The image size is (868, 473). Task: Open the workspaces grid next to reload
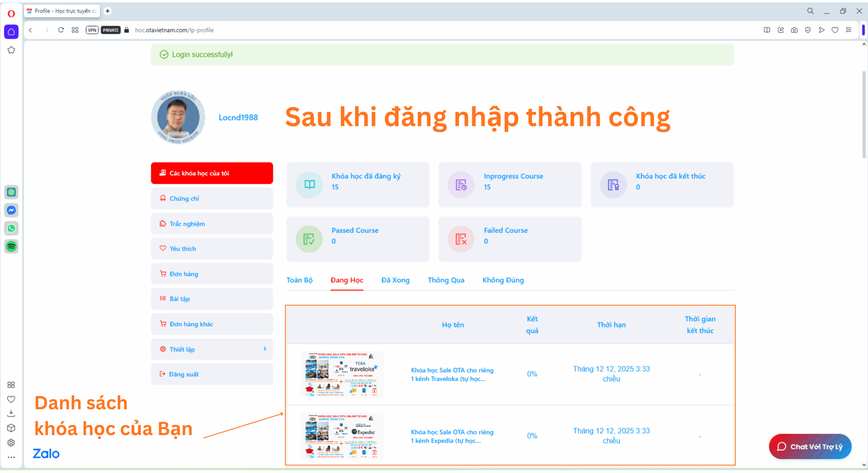click(75, 30)
